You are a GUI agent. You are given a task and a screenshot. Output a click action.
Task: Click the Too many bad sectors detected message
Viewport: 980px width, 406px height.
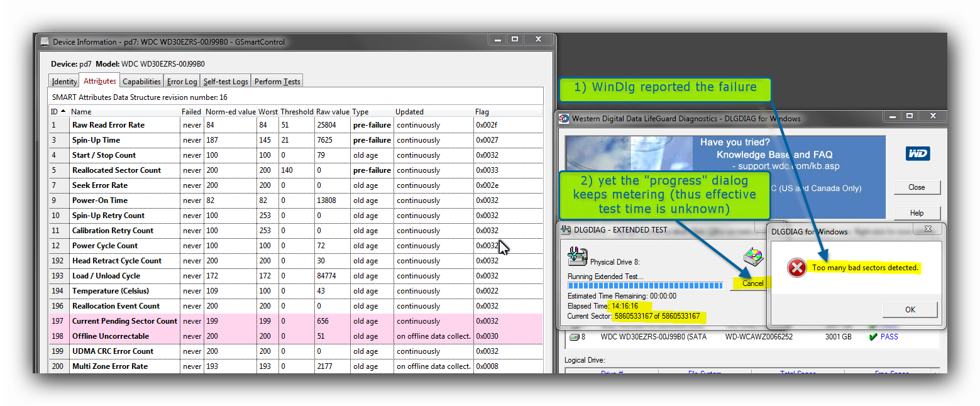click(865, 268)
